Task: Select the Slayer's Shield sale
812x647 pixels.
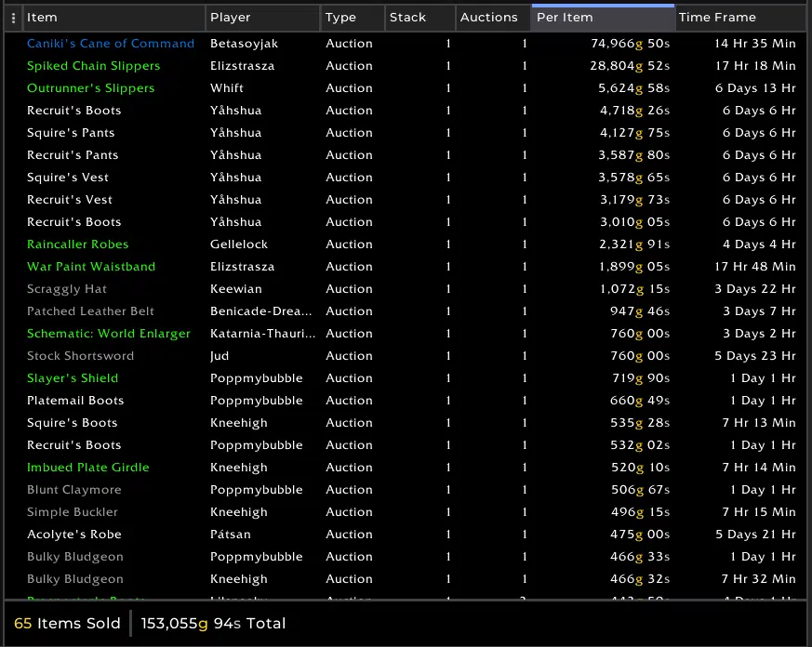Action: [x=73, y=378]
